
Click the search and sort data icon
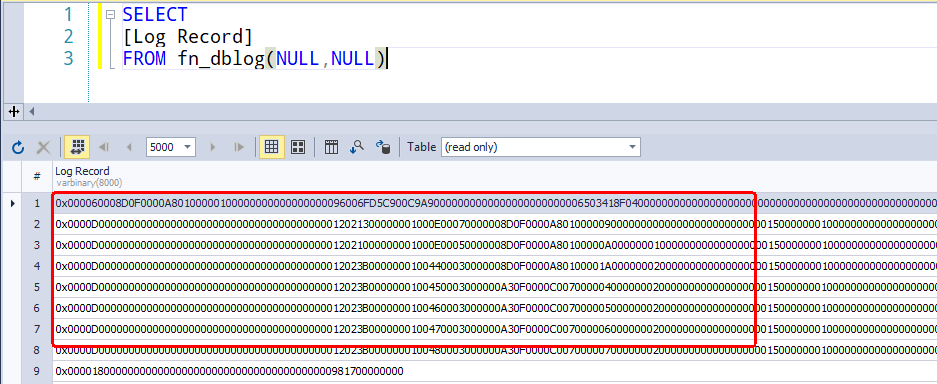click(x=357, y=147)
